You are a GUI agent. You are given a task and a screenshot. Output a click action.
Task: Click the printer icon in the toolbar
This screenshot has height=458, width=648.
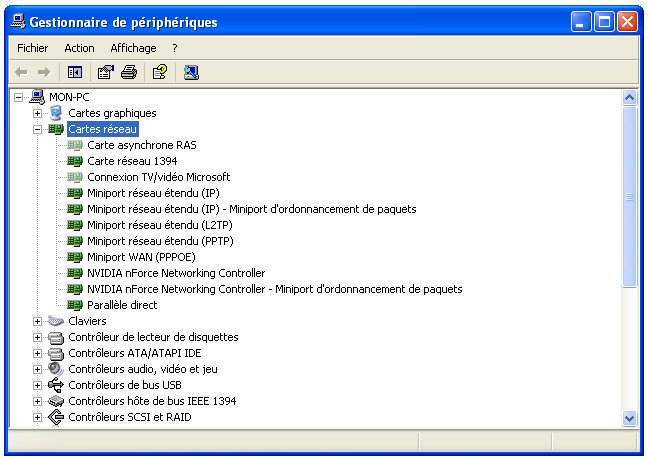click(129, 72)
